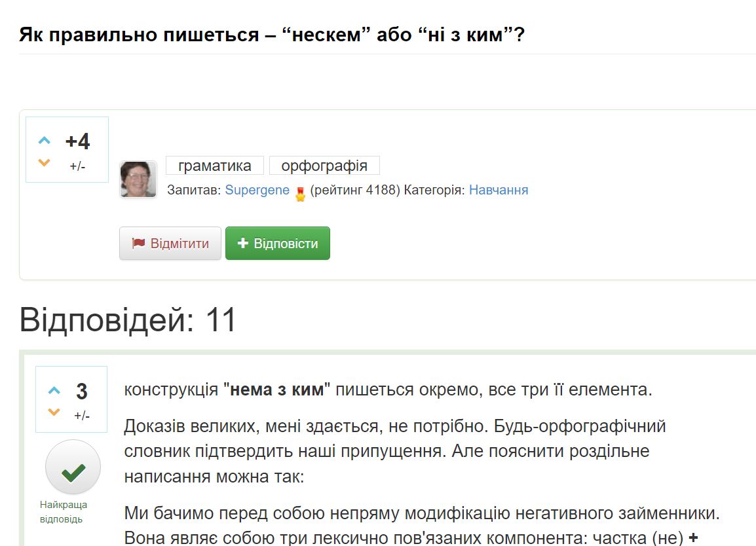Downvote the question with the orange arrow

[45, 163]
